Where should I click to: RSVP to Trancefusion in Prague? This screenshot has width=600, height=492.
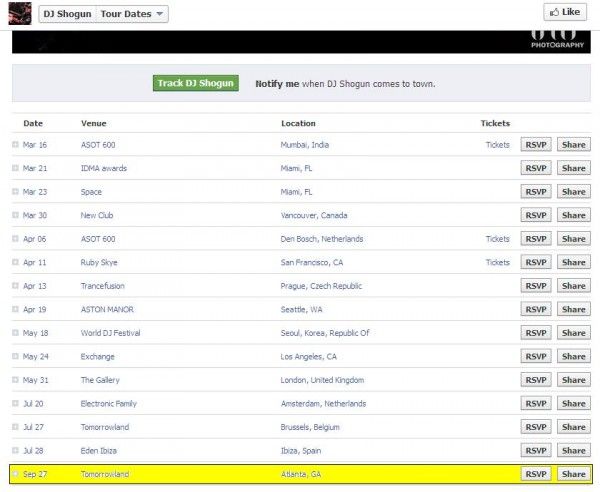point(536,286)
